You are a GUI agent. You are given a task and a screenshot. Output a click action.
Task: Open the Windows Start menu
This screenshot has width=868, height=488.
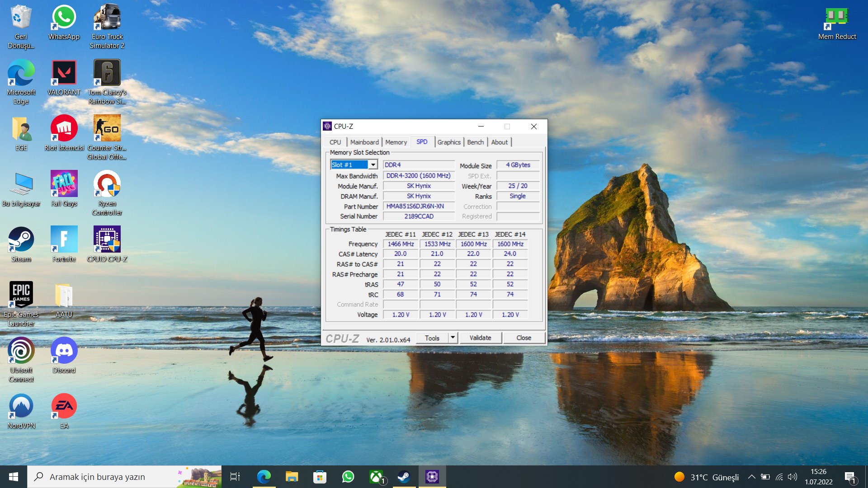coord(14,477)
